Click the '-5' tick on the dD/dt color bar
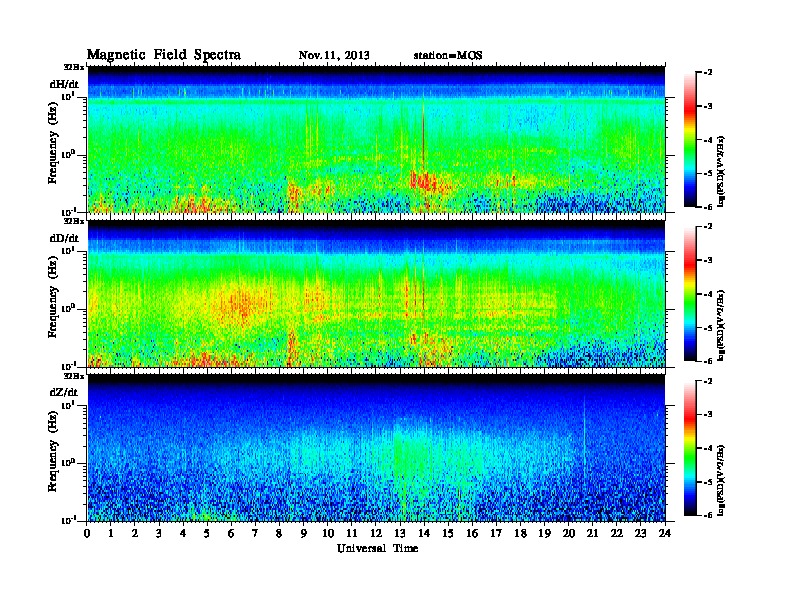Viewport: 792px width, 612px height. click(708, 327)
